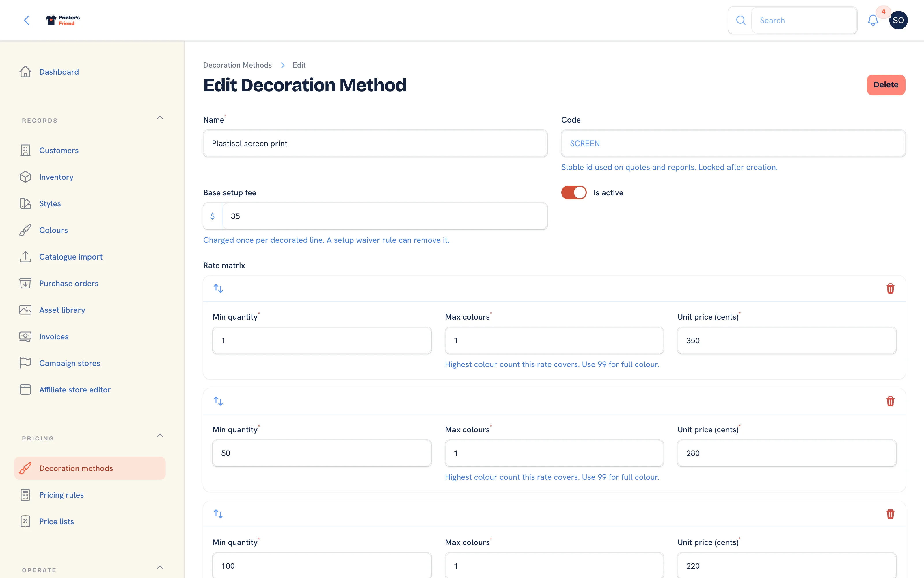Collapse the Records section
The image size is (924, 578).
click(160, 118)
